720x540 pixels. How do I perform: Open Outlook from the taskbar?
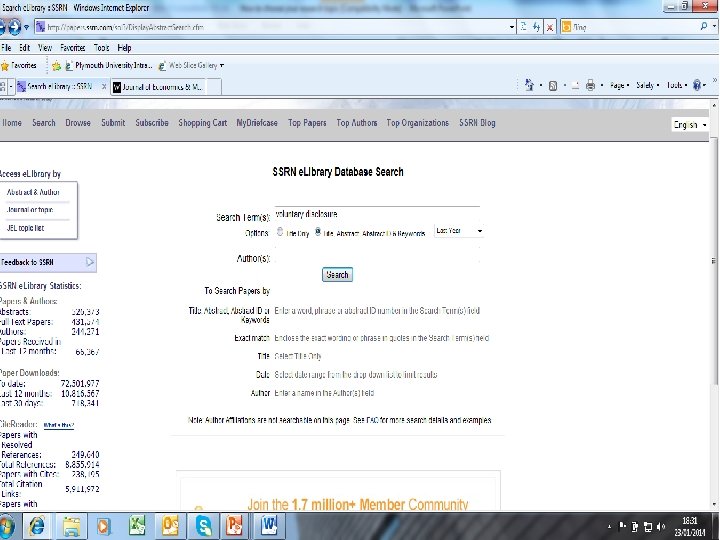(x=169, y=526)
